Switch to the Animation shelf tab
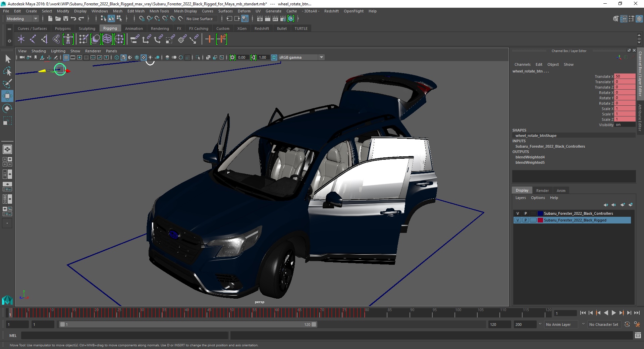Screen dimensions: 644x349 click(134, 29)
